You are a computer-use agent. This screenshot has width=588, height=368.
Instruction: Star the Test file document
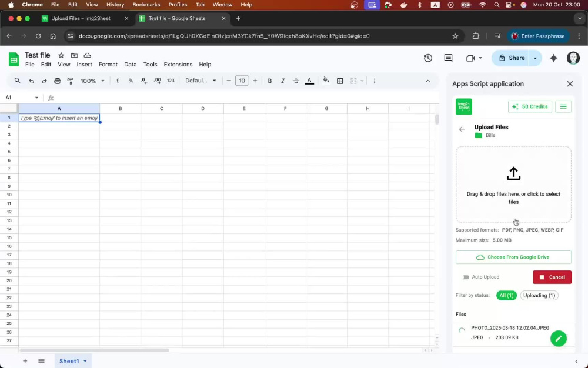tap(61, 55)
